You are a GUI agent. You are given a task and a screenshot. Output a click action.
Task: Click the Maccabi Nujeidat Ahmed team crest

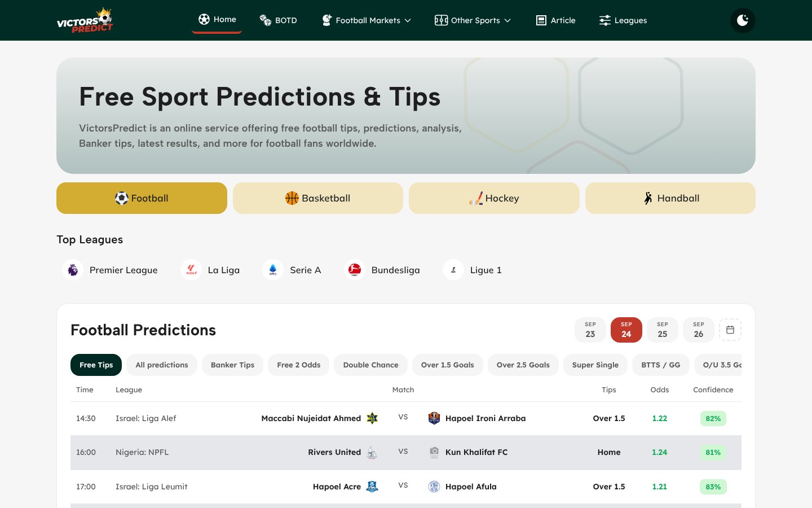click(x=372, y=418)
